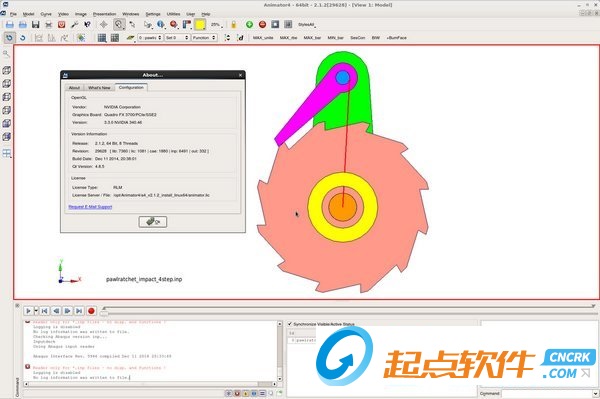Click the white square stop icon
Viewport: 600px width, 399px height.
click(275, 24)
